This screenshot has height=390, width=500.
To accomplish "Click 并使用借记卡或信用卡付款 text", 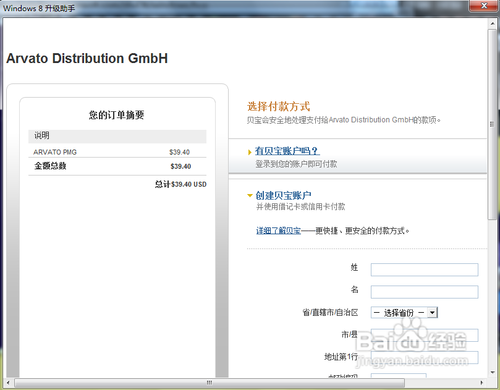I will [300, 207].
